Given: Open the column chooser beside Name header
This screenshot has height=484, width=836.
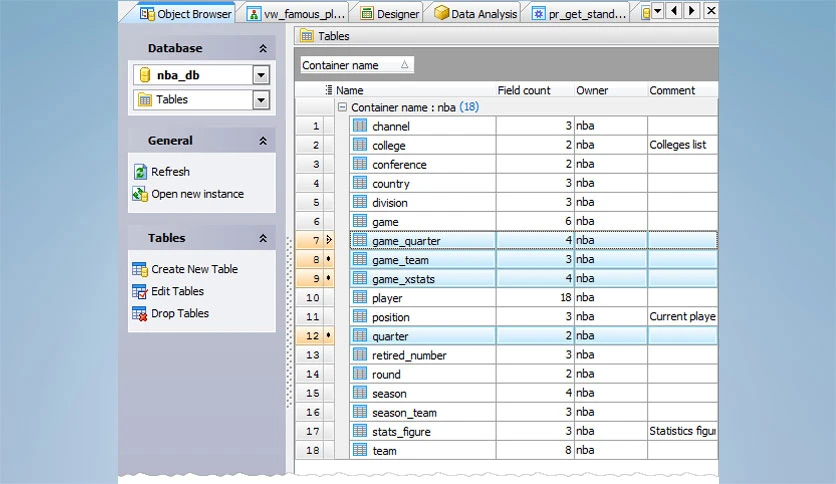Looking at the screenshot, I should (329, 90).
